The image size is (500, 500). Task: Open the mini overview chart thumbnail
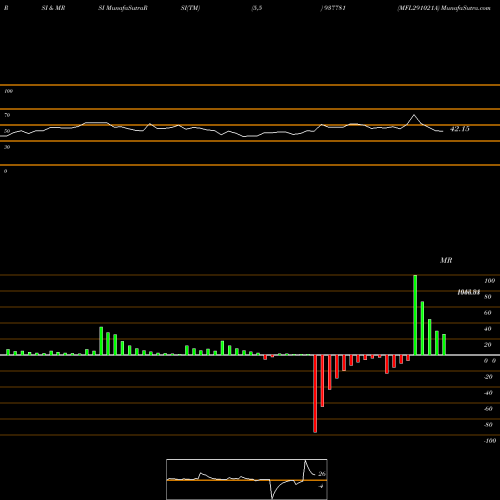[247, 479]
